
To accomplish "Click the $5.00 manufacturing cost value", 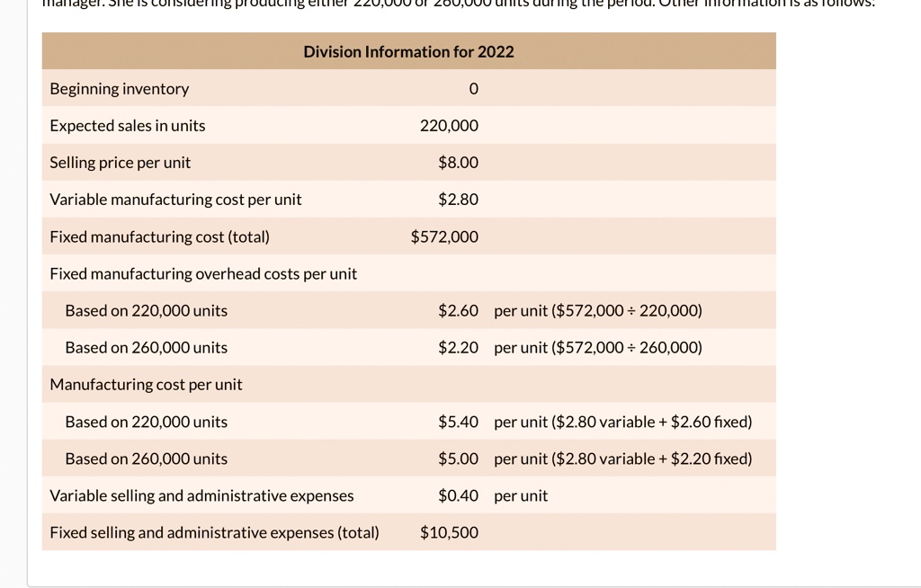I will 458,459.
